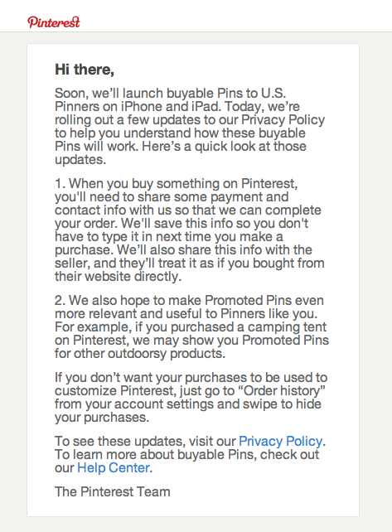
Task: Click the paragraph starting "If you don't want"
Action: (x=191, y=397)
